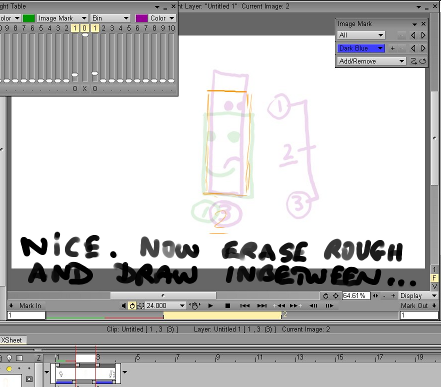Click the purple color swatch in Light Table
Viewport: 441px width, 387px height.
(142, 18)
